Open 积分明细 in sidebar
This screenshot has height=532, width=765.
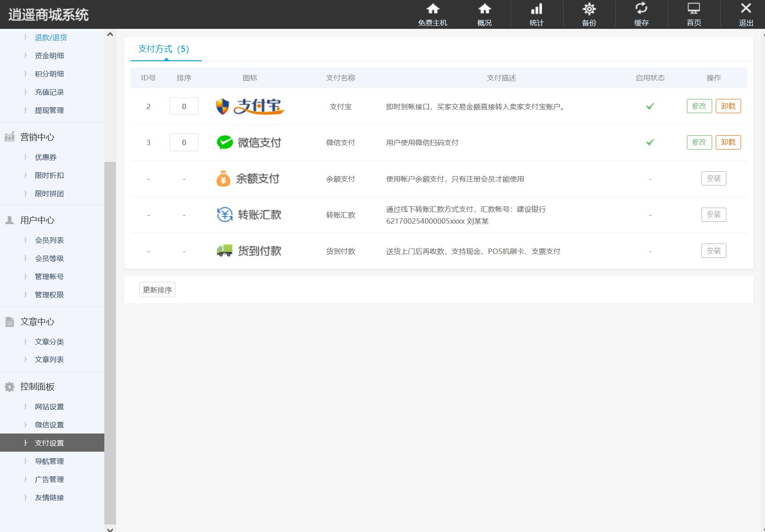[x=49, y=74]
